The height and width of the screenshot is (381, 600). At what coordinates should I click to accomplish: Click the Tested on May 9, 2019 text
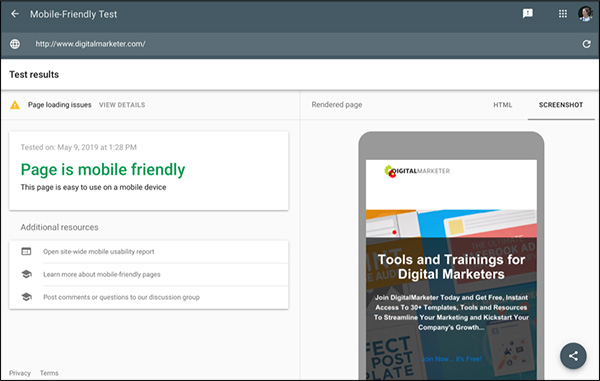pos(78,147)
